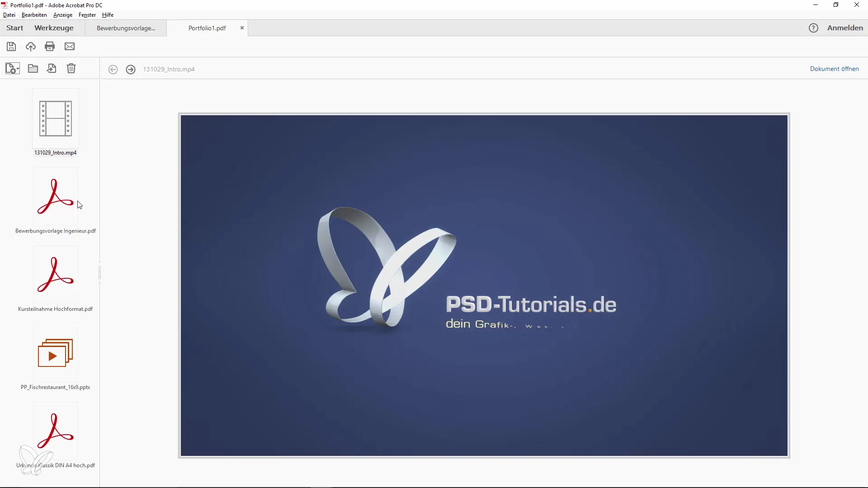Click the sidebar panel divider handle
This screenshot has height=488, width=868.
[x=99, y=273]
